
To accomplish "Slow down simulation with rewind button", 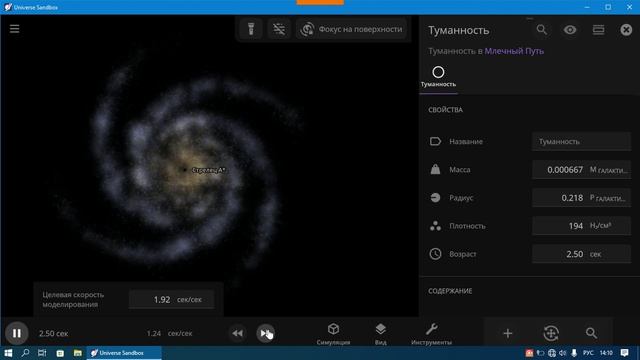I will [x=238, y=333].
